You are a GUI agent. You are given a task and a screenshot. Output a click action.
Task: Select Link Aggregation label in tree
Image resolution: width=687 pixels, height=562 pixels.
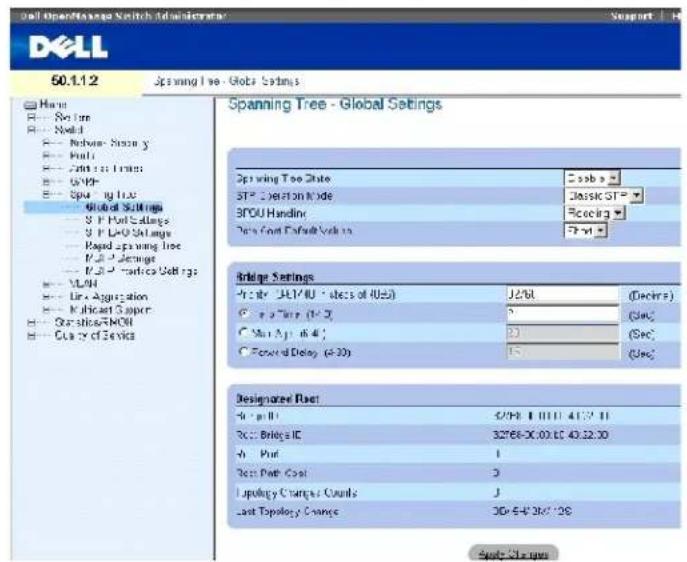point(109,297)
